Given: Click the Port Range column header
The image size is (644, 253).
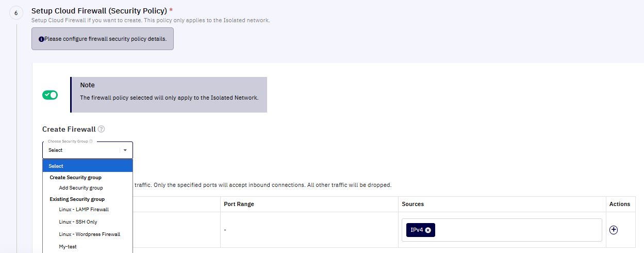Looking at the screenshot, I should [x=239, y=204].
